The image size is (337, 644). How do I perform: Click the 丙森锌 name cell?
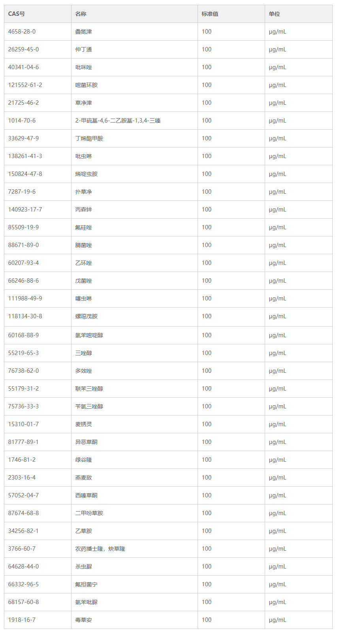point(83,210)
